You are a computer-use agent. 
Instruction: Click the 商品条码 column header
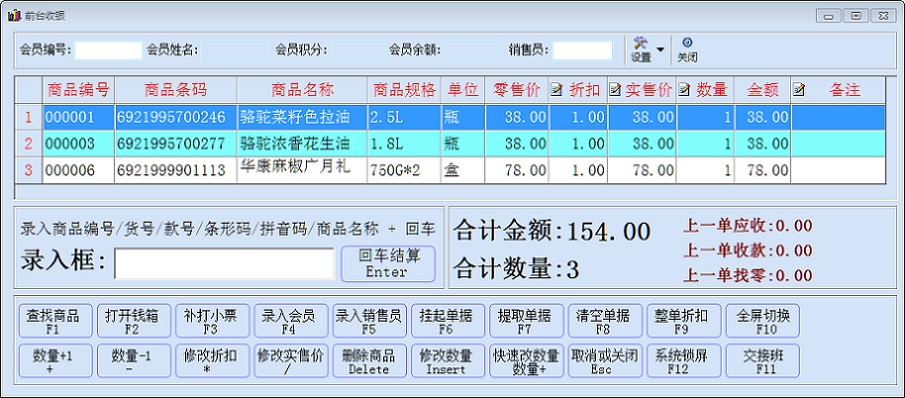pos(175,90)
